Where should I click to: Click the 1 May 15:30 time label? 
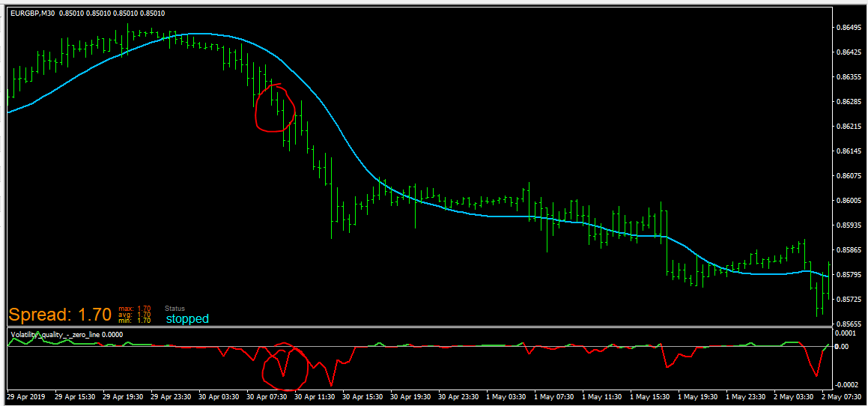point(649,397)
